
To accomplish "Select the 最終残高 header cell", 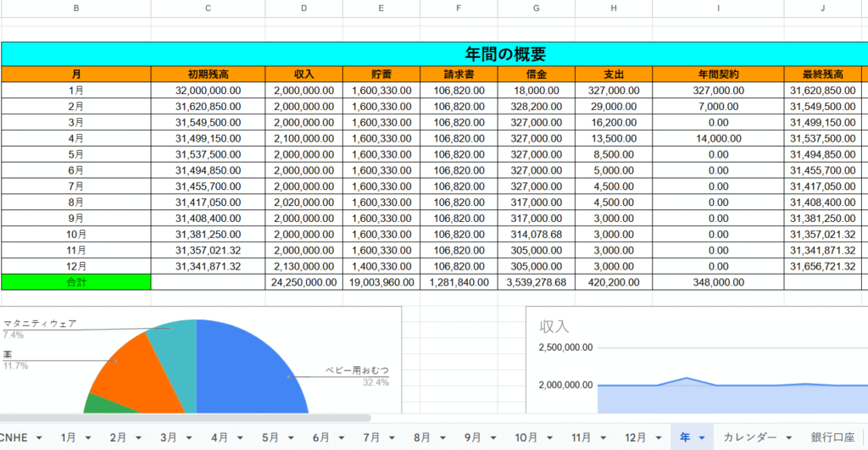I will pos(823,75).
